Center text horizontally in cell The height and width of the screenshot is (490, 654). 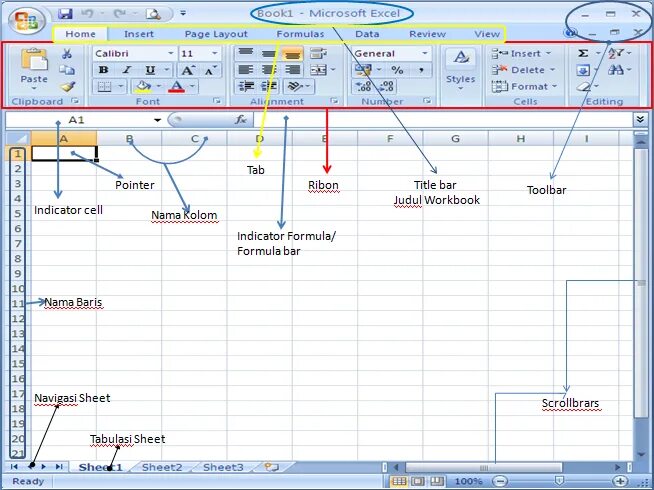click(x=269, y=70)
